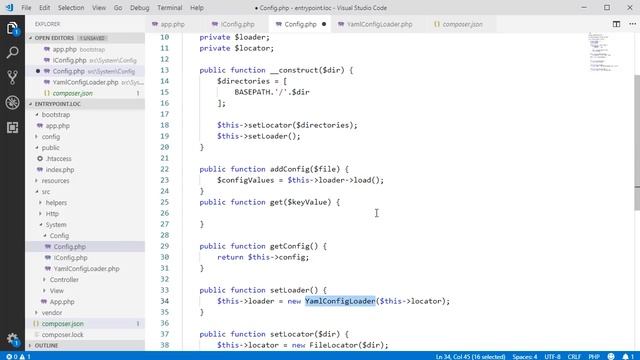640x360 pixels.
Task: Expand the Controller folder
Action: pyautogui.click(x=64, y=280)
